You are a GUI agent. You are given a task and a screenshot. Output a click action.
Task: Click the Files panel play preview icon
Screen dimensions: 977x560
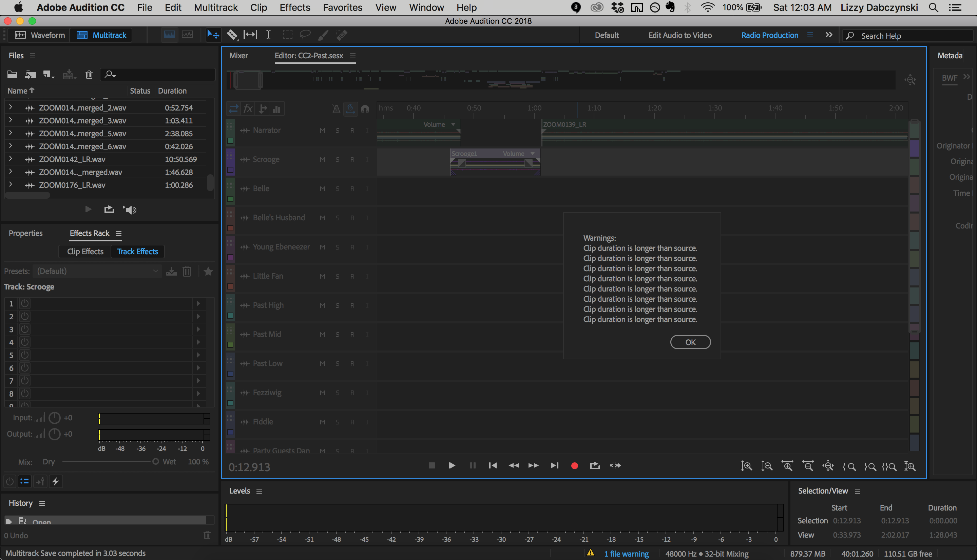(x=88, y=209)
